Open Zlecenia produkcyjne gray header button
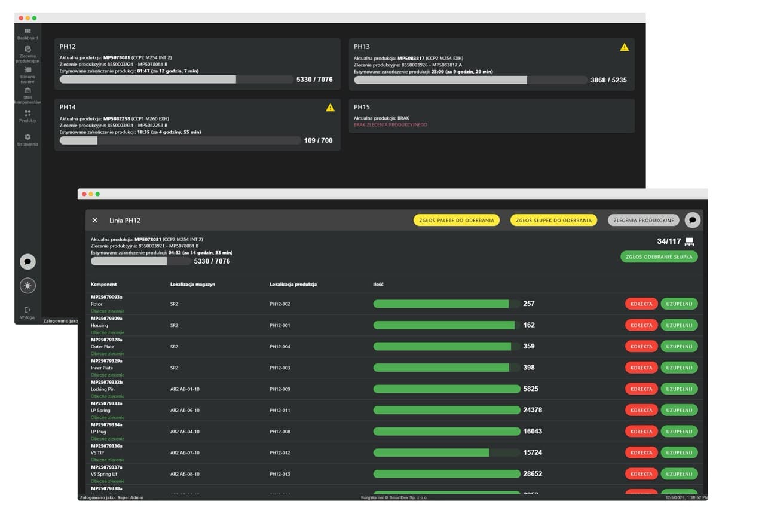This screenshot has height=532, width=765. click(x=643, y=220)
